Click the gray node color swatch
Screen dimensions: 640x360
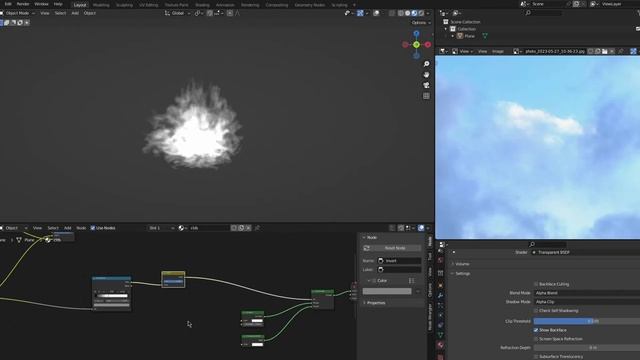pos(387,291)
